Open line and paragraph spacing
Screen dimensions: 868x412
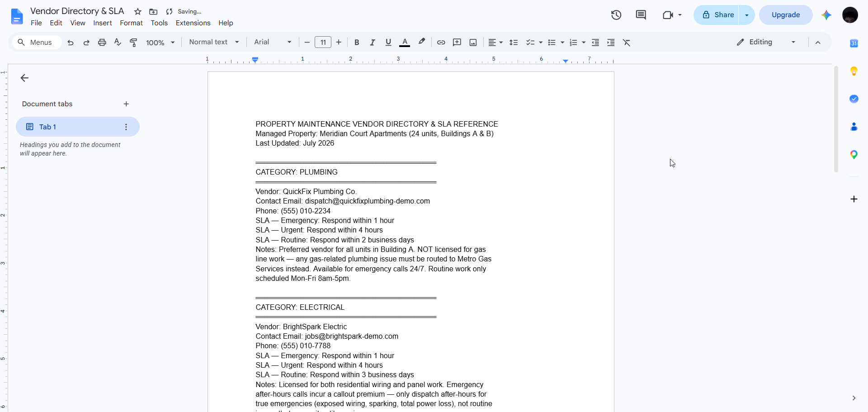[x=514, y=43]
